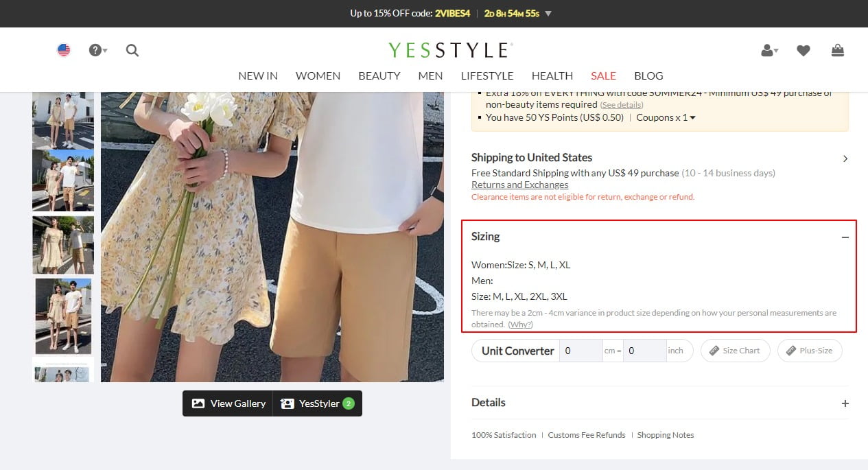Open the search magnifier icon

pos(132,50)
